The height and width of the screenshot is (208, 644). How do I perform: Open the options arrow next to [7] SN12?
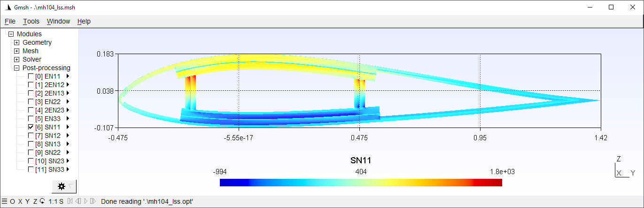coord(68,136)
